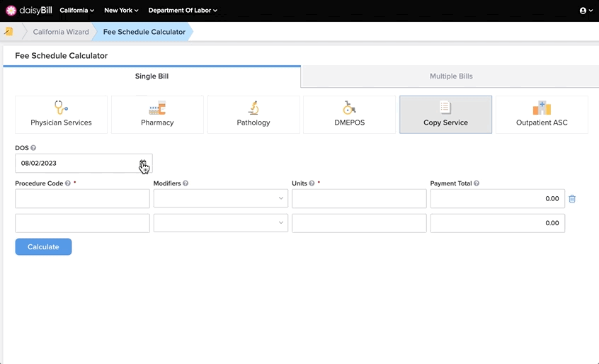This screenshot has height=364, width=599.
Task: Click the Units help icon
Action: click(x=312, y=183)
